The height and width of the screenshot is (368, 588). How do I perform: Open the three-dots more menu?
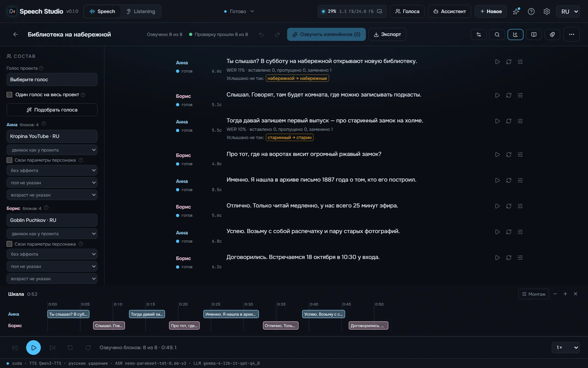571,34
